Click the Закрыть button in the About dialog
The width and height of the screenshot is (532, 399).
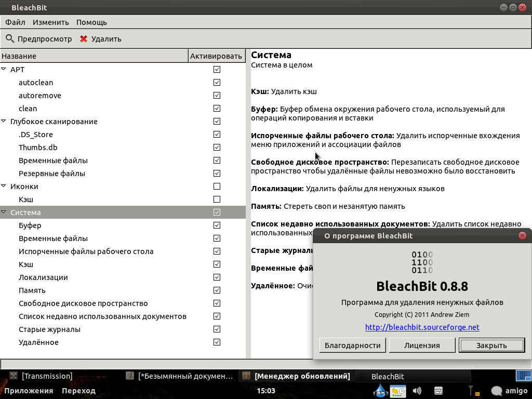[x=491, y=345]
